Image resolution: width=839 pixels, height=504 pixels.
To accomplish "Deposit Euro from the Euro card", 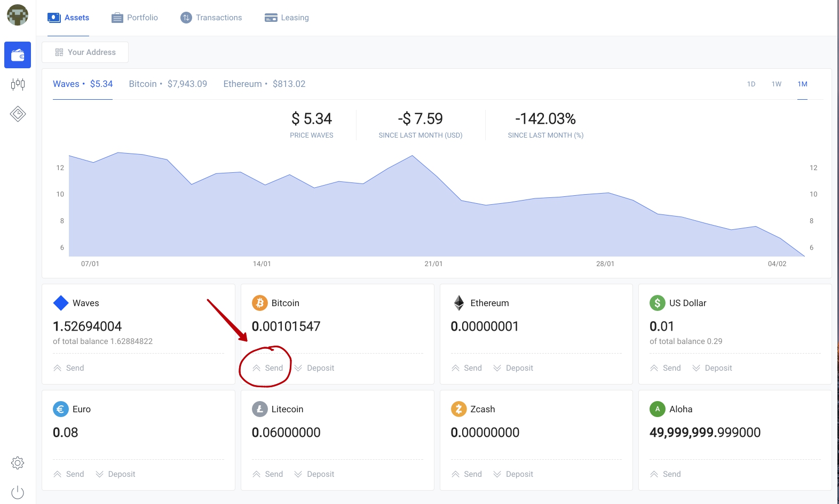I will point(115,474).
